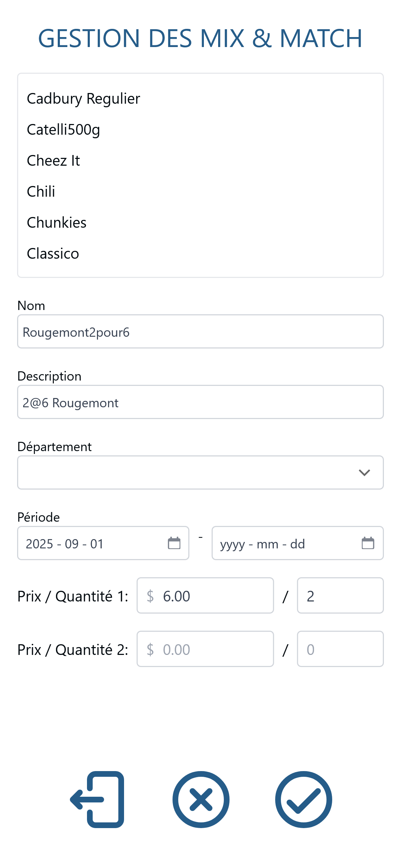401x868 pixels.
Task: Choose Cheez It from the list
Action: (x=53, y=161)
